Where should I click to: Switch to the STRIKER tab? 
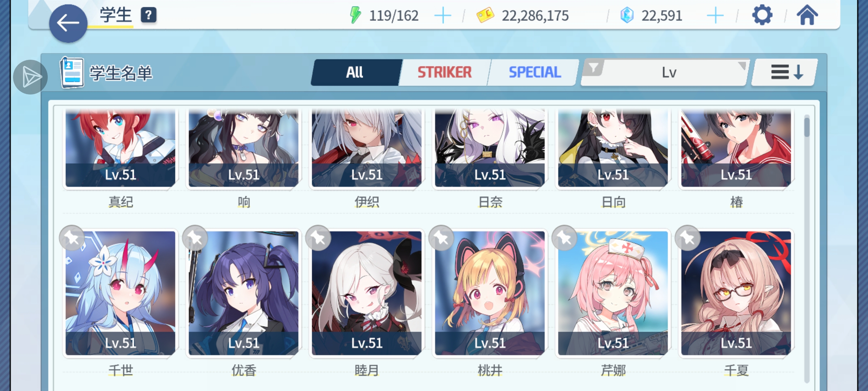point(444,72)
